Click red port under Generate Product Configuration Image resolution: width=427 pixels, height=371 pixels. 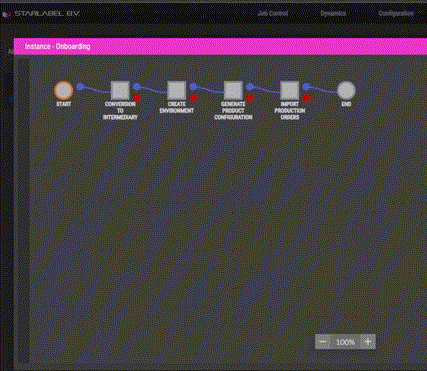pyautogui.click(x=250, y=98)
